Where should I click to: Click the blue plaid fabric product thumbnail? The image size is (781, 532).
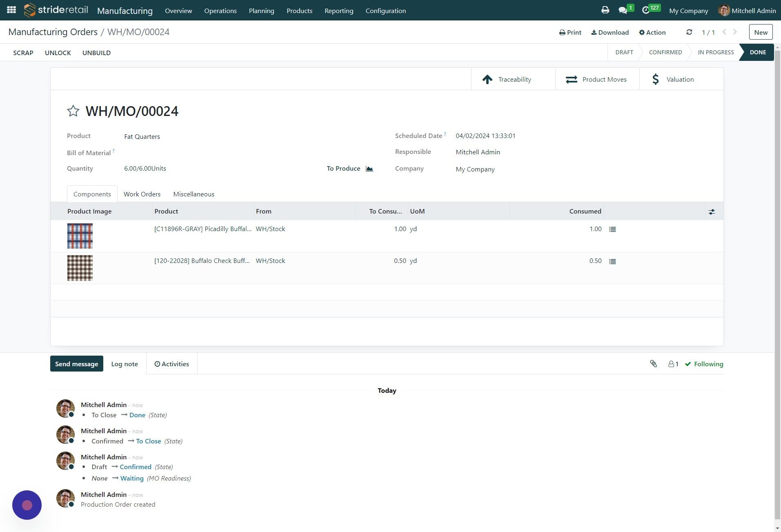click(x=80, y=236)
